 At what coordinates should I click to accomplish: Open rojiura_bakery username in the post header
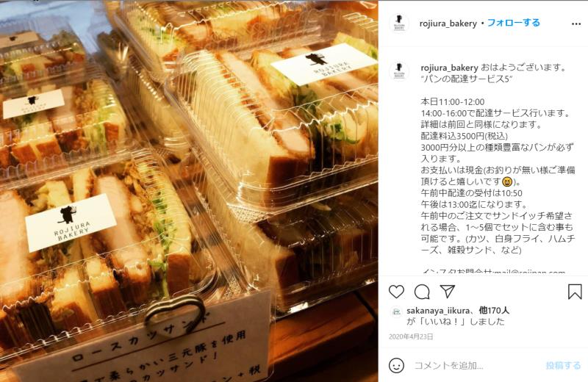[448, 24]
